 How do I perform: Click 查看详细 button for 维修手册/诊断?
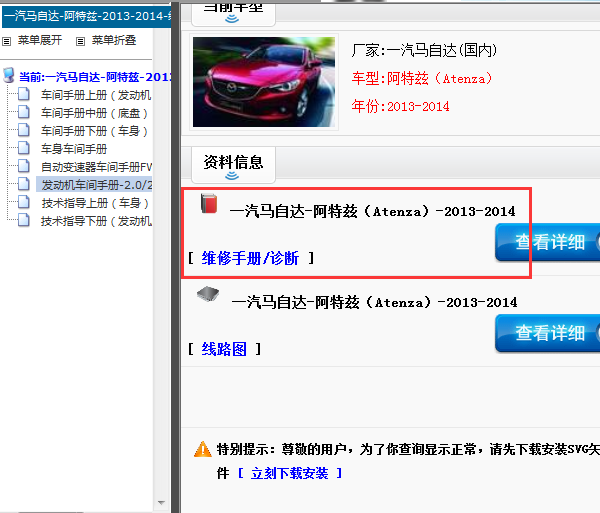[548, 243]
